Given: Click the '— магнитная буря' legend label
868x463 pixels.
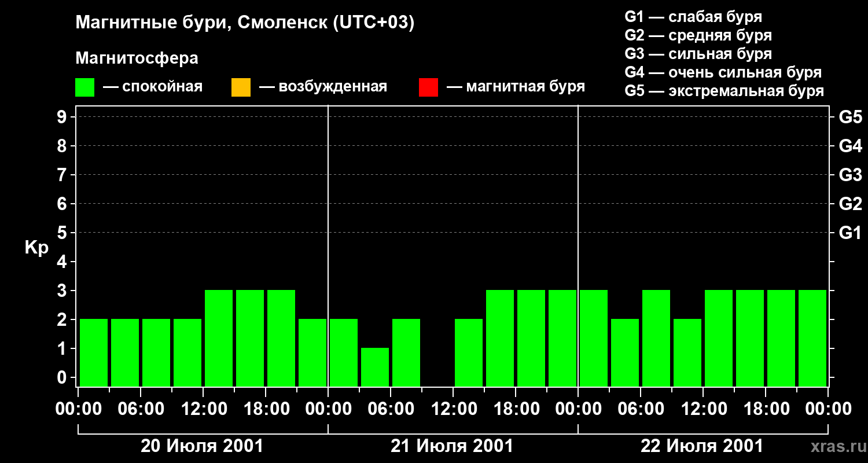Looking at the screenshot, I should point(516,87).
